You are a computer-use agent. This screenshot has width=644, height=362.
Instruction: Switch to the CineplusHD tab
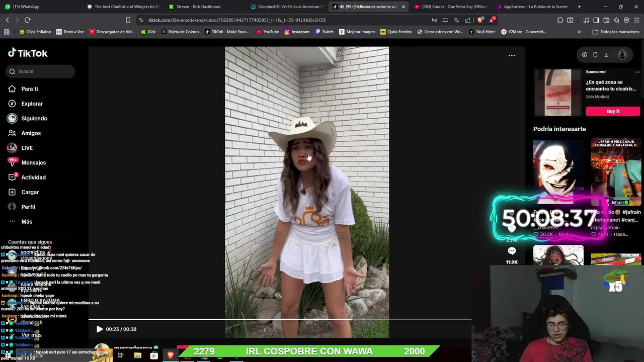point(287,7)
